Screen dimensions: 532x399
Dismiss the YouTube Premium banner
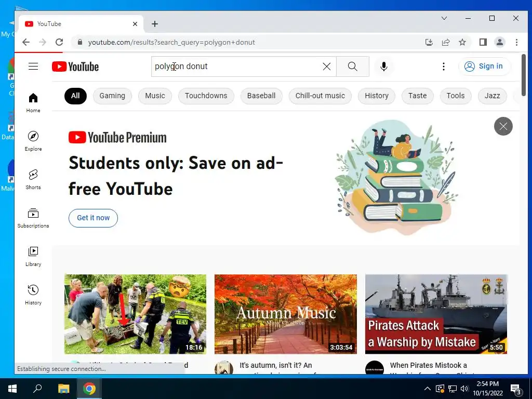click(x=503, y=126)
